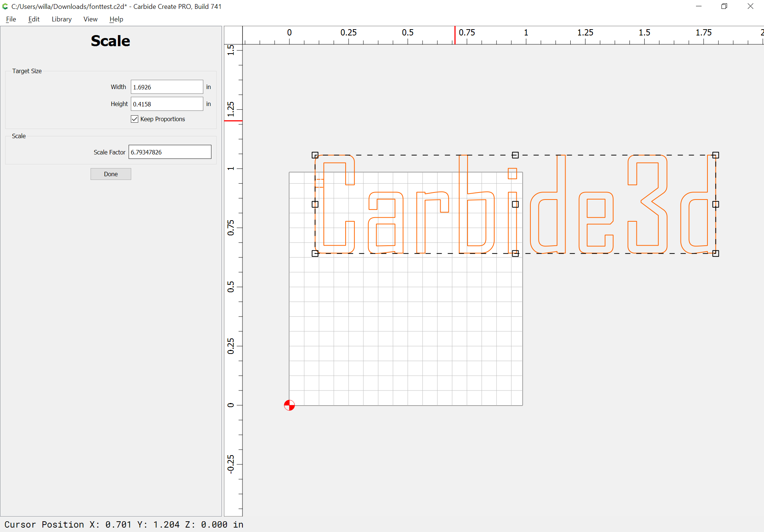Open the File menu
764x532 pixels.
(x=11, y=19)
